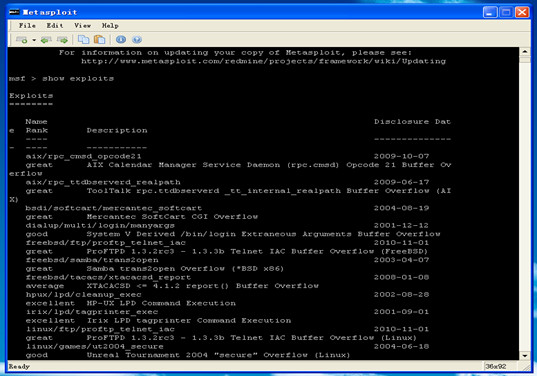This screenshot has width=537, height=376.
Task: Click the Metasploit title bar icon
Action: [x=14, y=12]
